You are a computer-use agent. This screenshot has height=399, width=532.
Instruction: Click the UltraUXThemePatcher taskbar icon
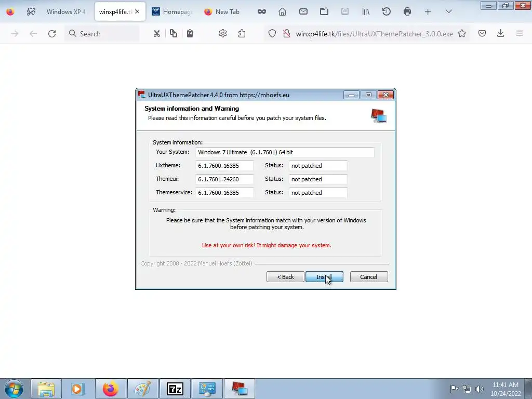(x=240, y=389)
